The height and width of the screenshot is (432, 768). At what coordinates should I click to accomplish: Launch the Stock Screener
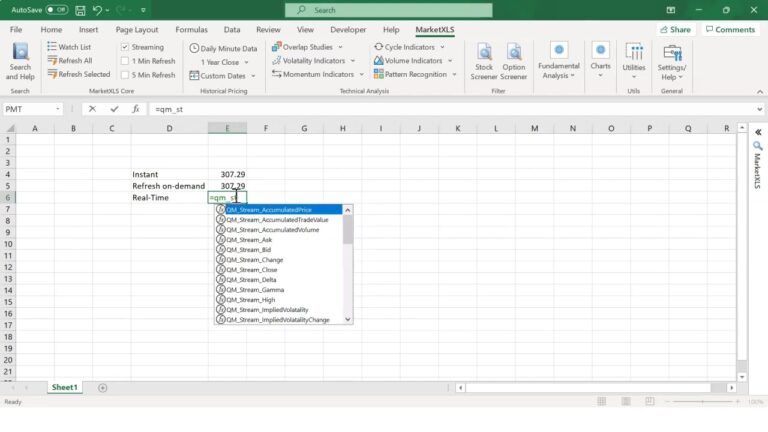[x=484, y=62]
